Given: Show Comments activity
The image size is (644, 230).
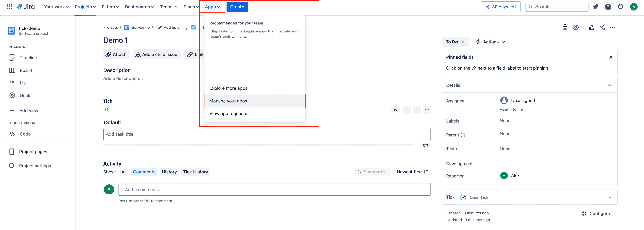Looking at the screenshot, I should pyautogui.click(x=144, y=172).
